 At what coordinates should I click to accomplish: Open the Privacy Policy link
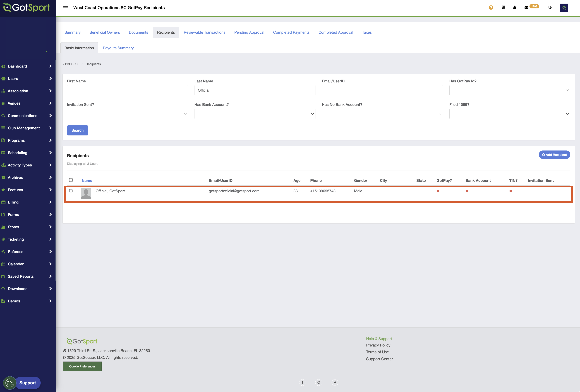tap(378, 345)
